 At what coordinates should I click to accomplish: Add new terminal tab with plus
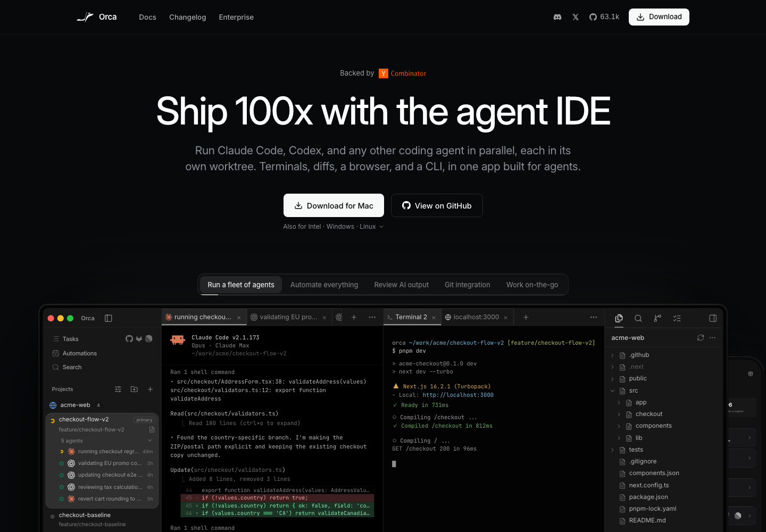[x=526, y=317]
